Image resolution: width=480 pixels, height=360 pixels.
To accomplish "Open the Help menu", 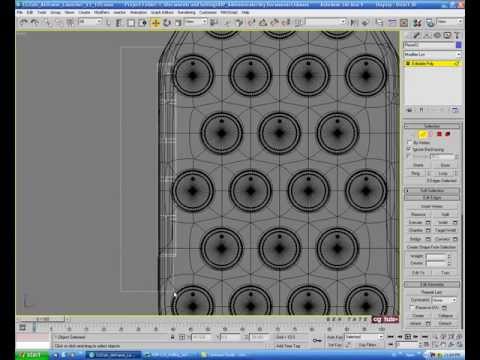I will point(246,12).
